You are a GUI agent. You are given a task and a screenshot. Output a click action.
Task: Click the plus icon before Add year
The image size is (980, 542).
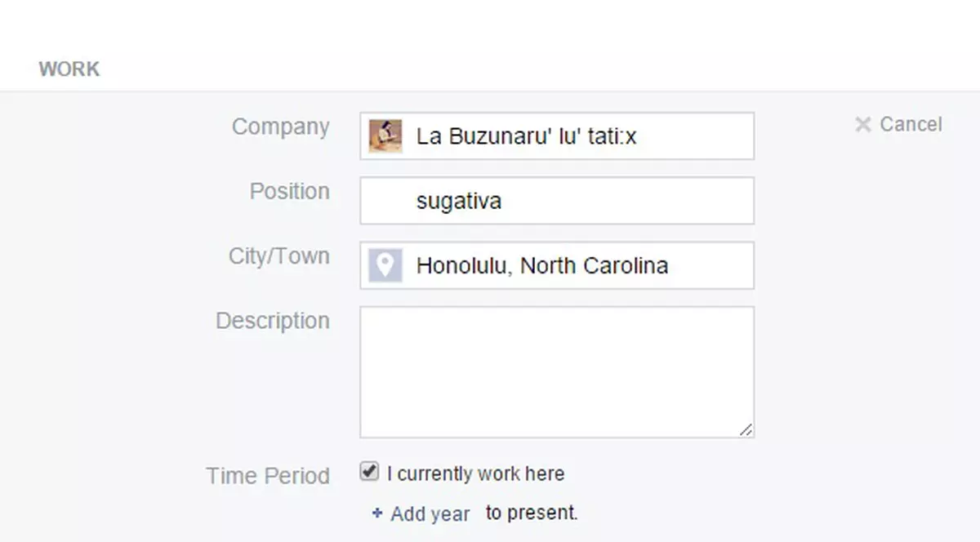pos(376,513)
